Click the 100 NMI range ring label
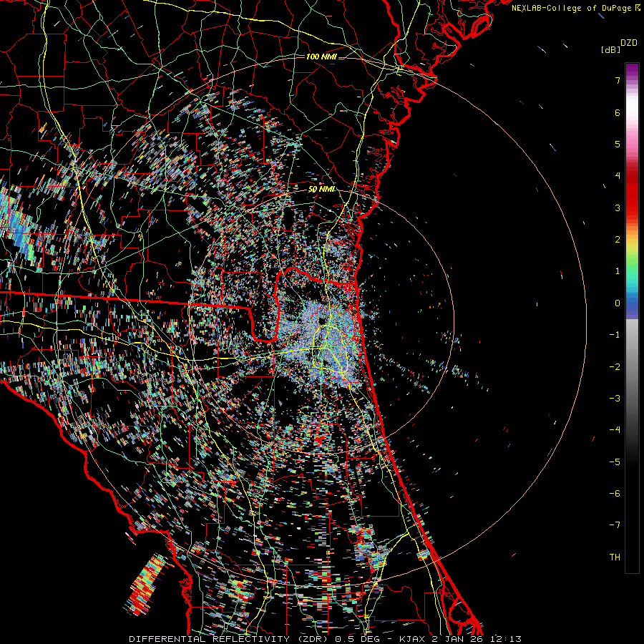 (x=321, y=57)
